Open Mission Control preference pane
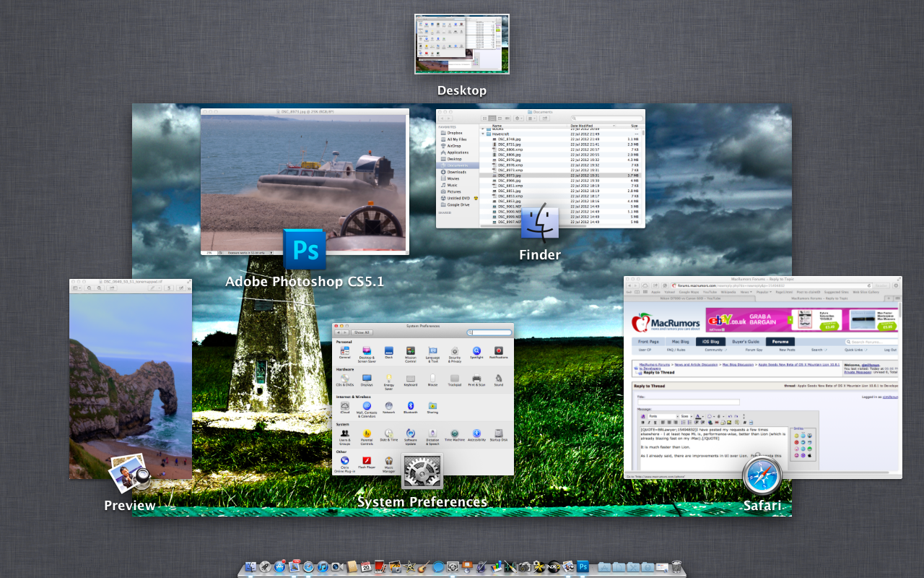 pyautogui.click(x=411, y=354)
